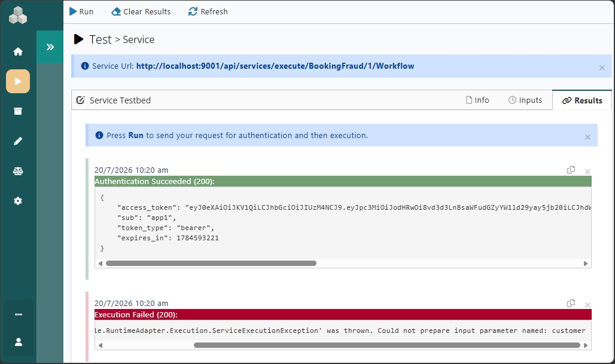The width and height of the screenshot is (615, 364).
Task: Close the Execution Failed result
Action: tap(587, 305)
